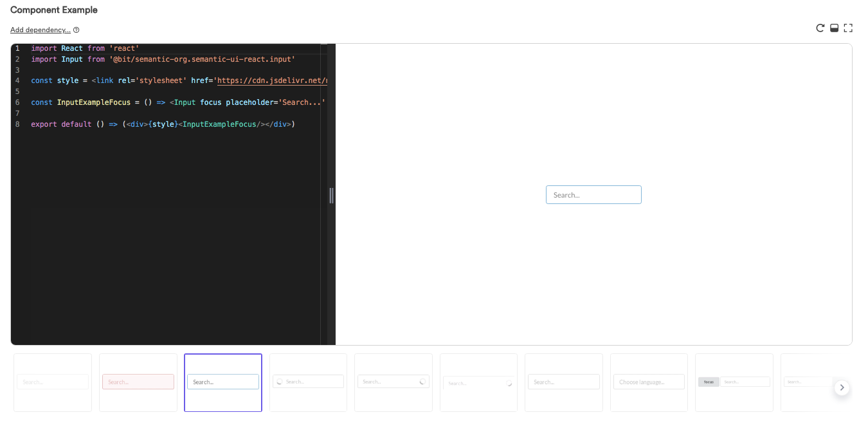
Task: Select the first plain Search input thumbnail
Action: tap(53, 382)
